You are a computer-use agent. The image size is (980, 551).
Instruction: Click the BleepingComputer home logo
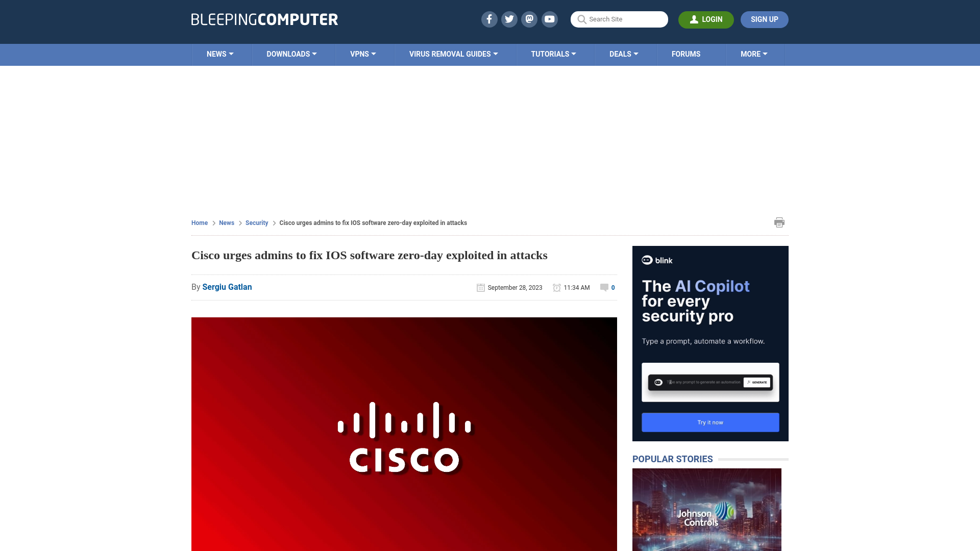[264, 19]
